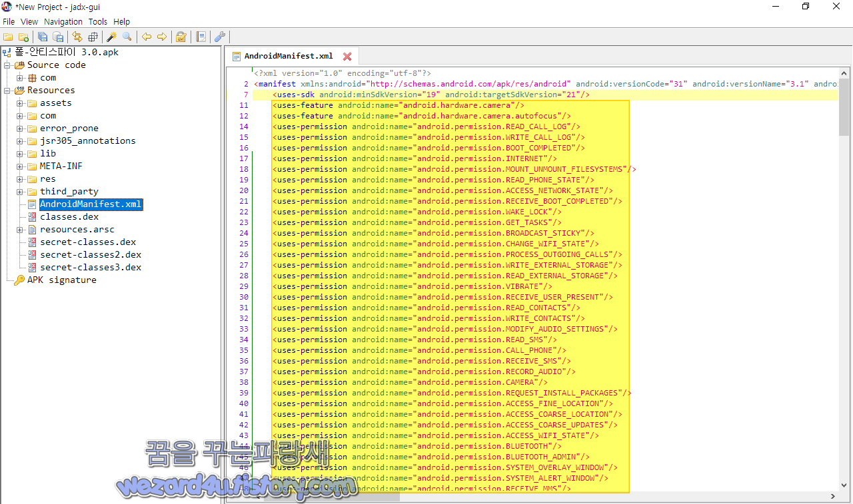Screen dimensions: 853x504
Task: Click the vertical scrollbar up arrow
Action: [844, 73]
